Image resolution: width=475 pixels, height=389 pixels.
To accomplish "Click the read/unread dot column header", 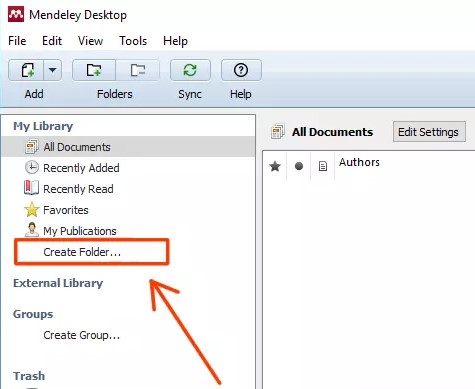I will click(x=299, y=166).
